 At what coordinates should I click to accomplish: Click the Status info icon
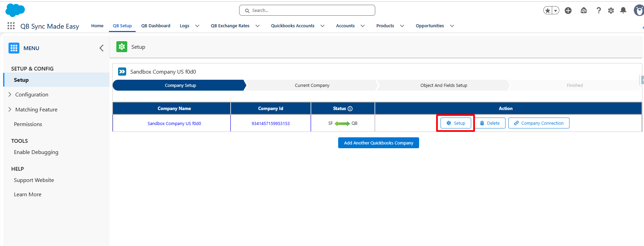350,109
